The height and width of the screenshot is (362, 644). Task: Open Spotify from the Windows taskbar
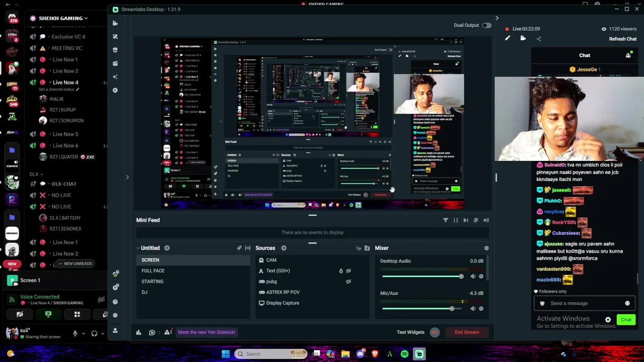[405, 354]
